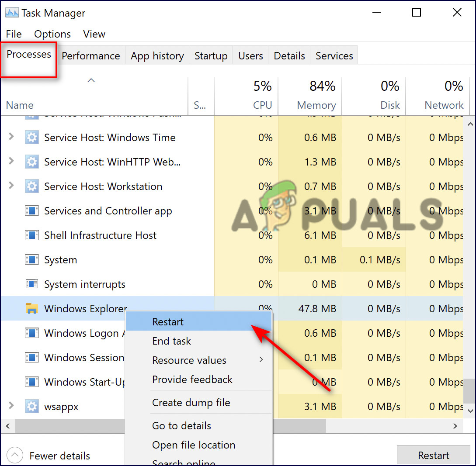Click the 0.1 MB/s disk value for System
The height and width of the screenshot is (466, 476).
[x=380, y=260]
